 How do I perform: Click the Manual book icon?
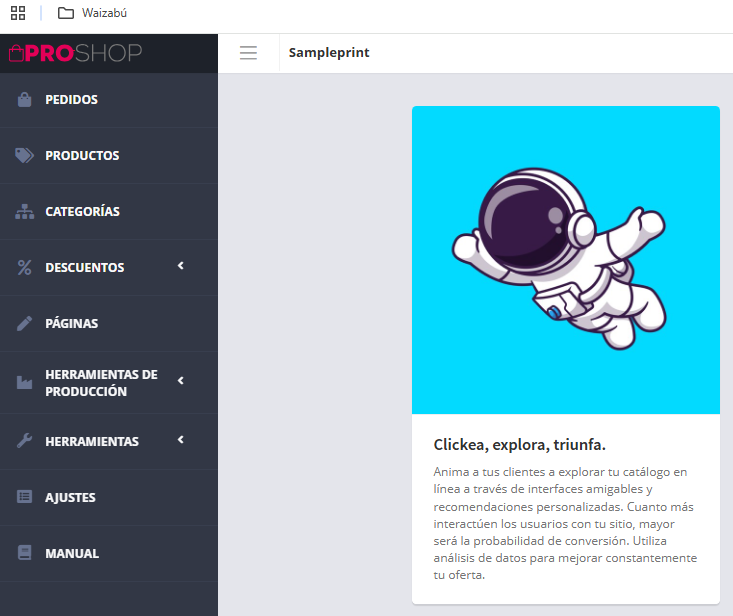(25, 553)
